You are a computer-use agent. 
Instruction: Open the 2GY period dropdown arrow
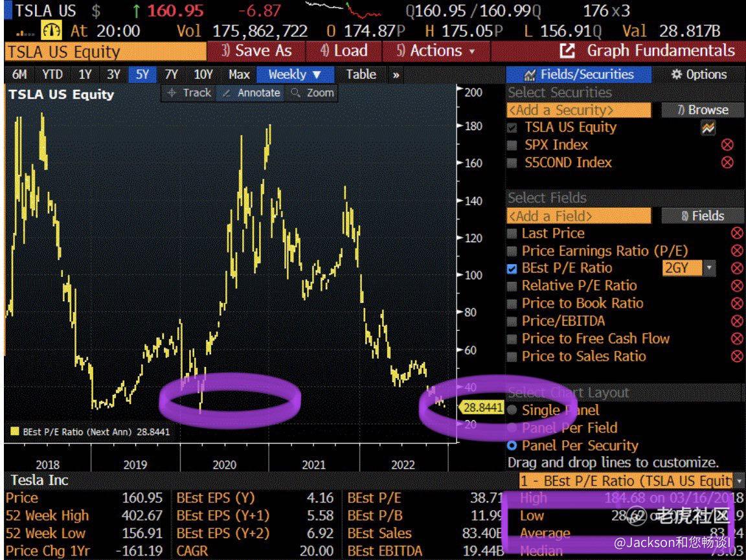[x=709, y=268]
